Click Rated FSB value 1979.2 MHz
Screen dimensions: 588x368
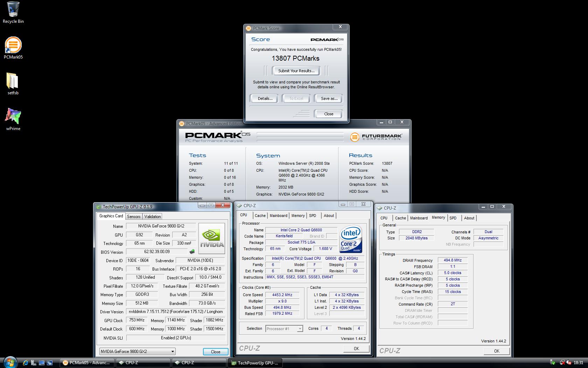(x=282, y=314)
